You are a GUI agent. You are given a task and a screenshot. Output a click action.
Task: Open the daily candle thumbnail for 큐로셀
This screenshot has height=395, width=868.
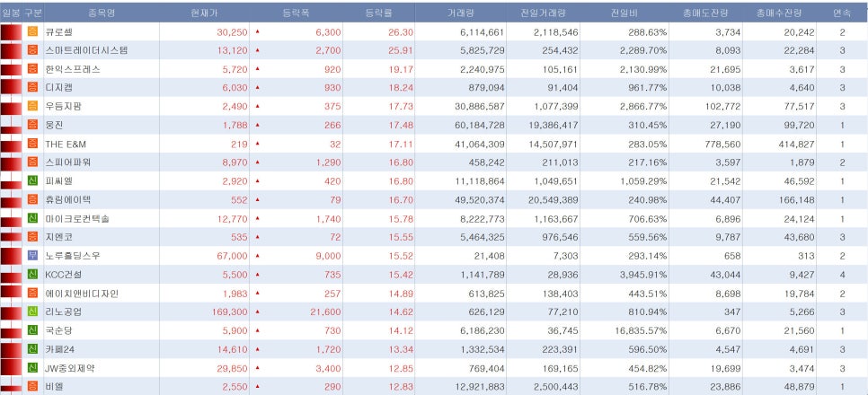(11, 31)
